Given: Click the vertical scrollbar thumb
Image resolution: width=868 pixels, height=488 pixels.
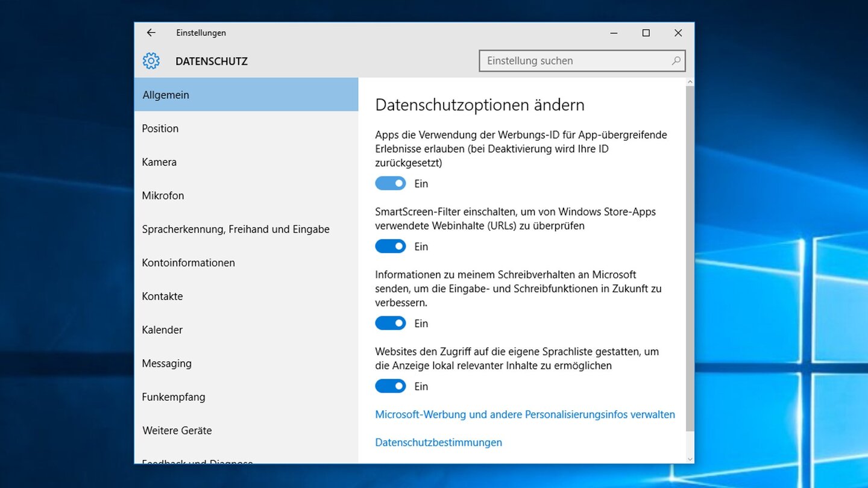Looking at the screenshot, I should pyautogui.click(x=690, y=258).
